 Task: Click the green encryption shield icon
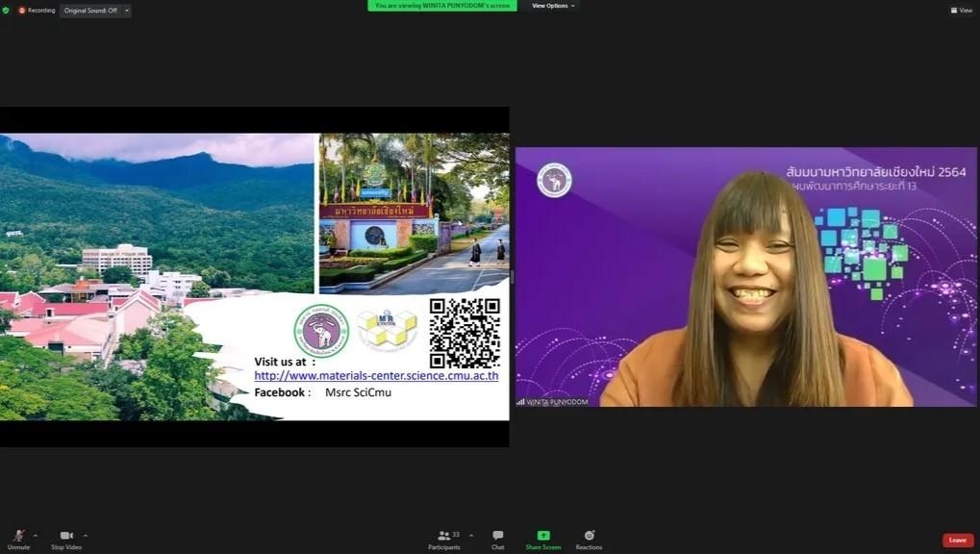click(x=6, y=11)
